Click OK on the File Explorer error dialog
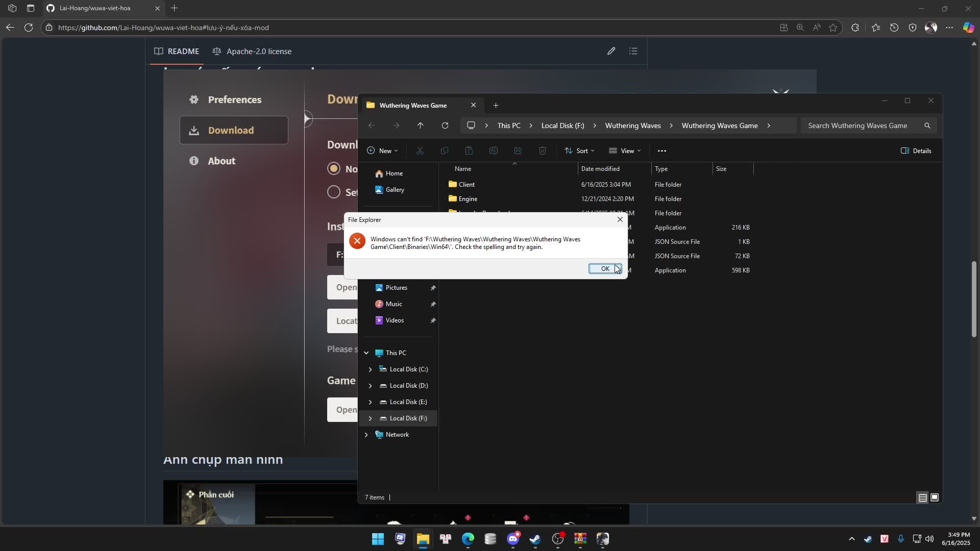The image size is (980, 551). point(605,268)
